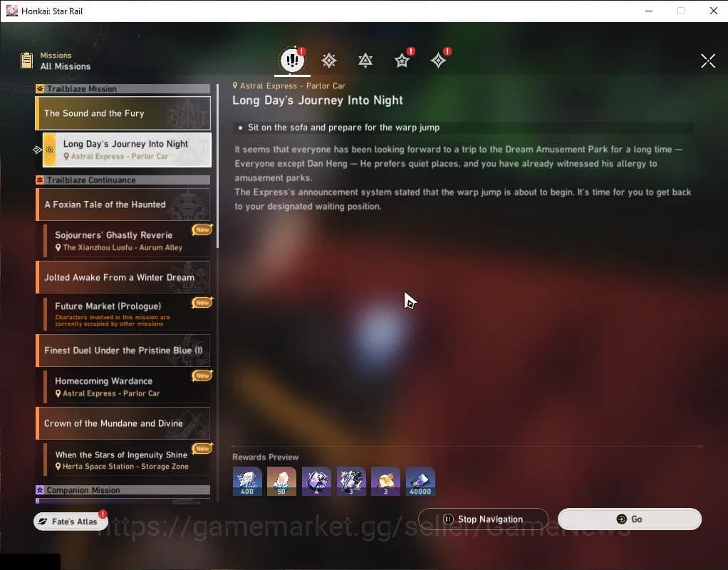The image size is (728, 570).
Task: Click the Go button
Action: click(x=630, y=519)
